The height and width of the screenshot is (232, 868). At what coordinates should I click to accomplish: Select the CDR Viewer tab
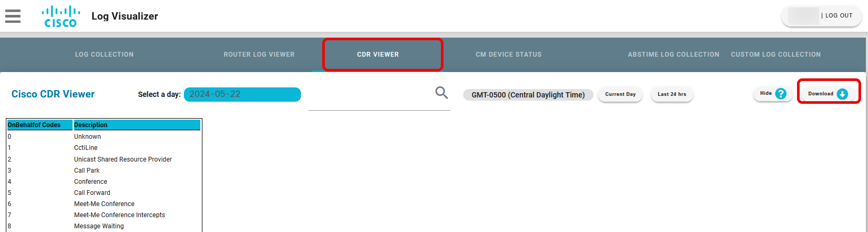coord(378,55)
